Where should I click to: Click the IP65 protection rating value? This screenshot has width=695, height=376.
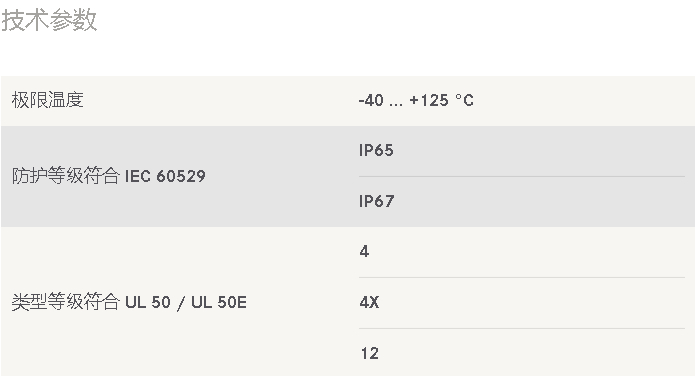(376, 150)
